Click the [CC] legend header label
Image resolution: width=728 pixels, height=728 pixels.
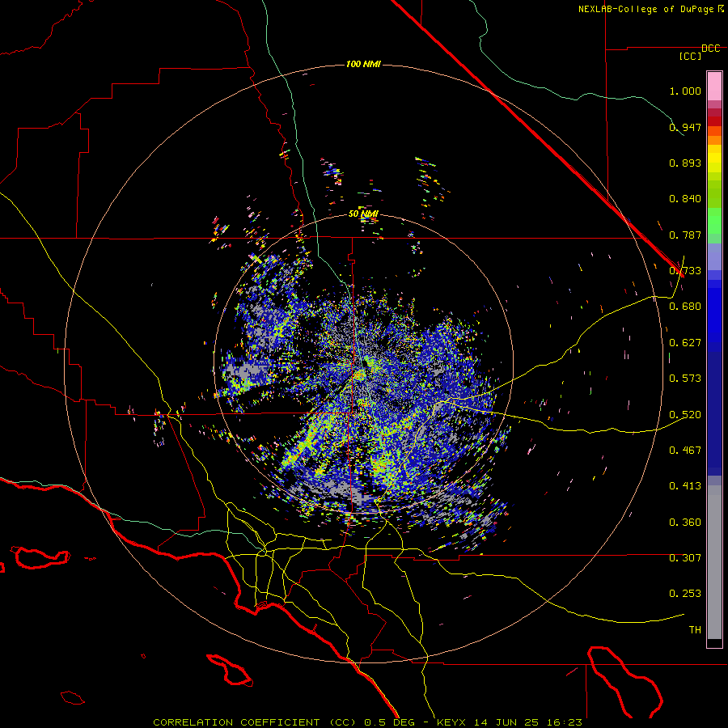[691, 56]
